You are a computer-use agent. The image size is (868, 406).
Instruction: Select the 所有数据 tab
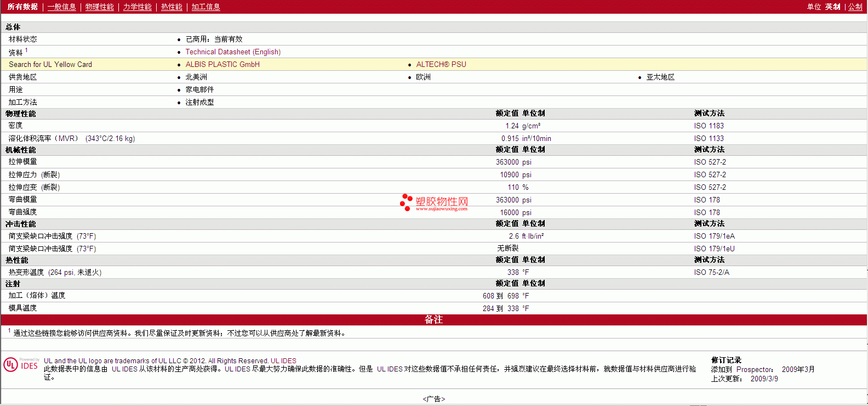pyautogui.click(x=22, y=7)
